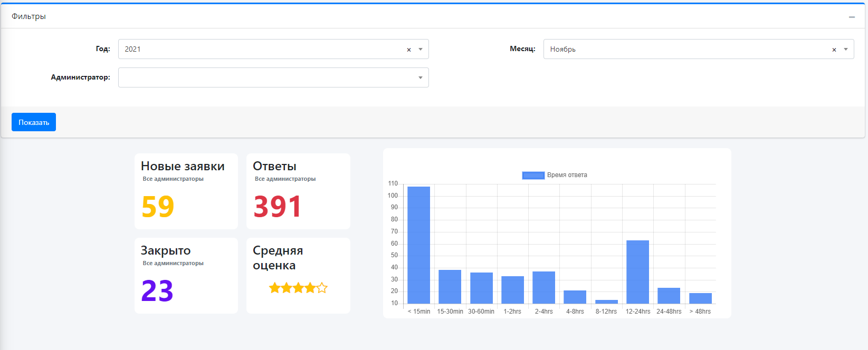Select the 2-4hrs chart bar
This screenshot has height=350, width=868.
(x=543, y=287)
